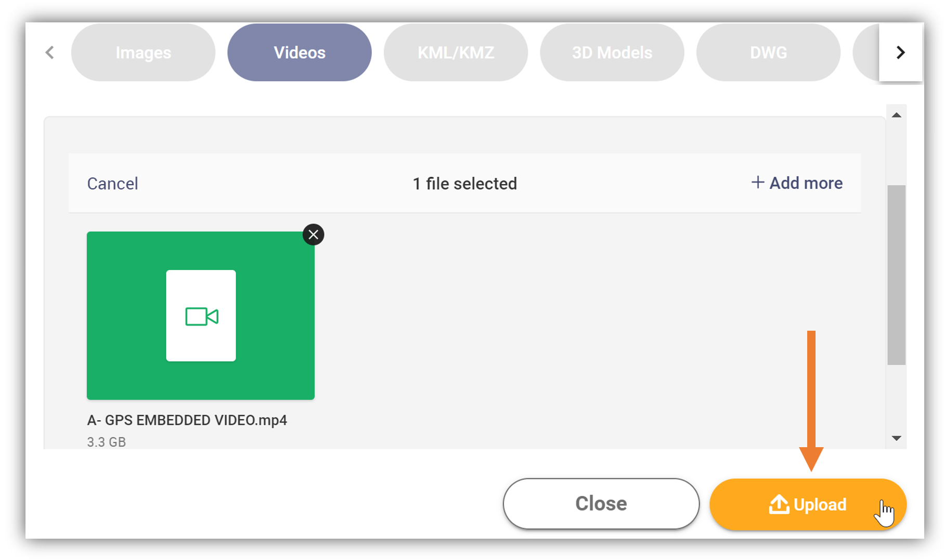Start the upload with Upload button

(x=808, y=504)
